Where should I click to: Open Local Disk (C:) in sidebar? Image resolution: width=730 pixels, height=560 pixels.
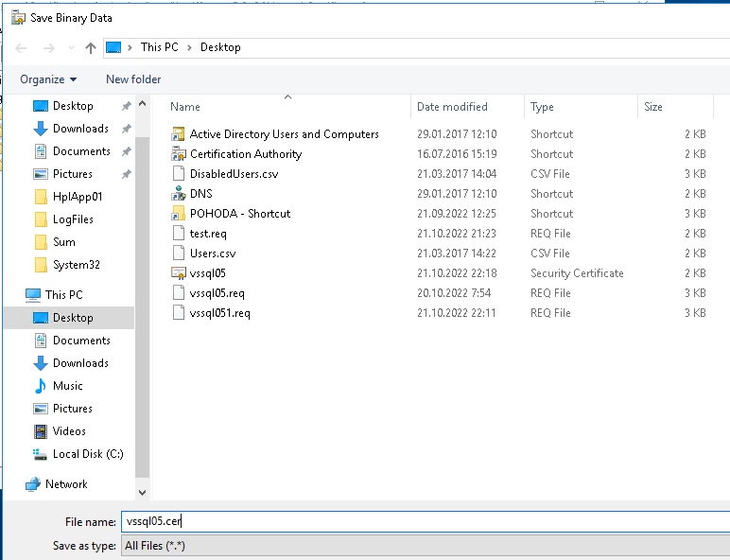(x=87, y=454)
